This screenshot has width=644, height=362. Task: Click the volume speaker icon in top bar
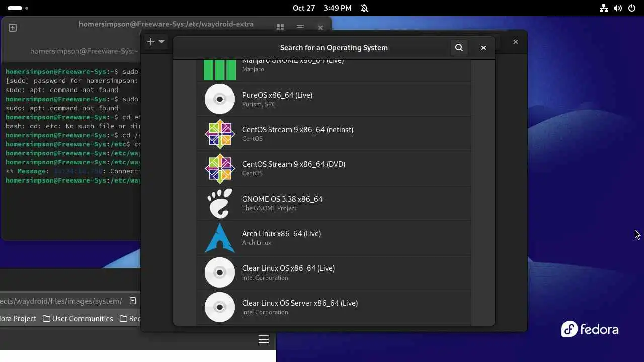tap(618, 8)
